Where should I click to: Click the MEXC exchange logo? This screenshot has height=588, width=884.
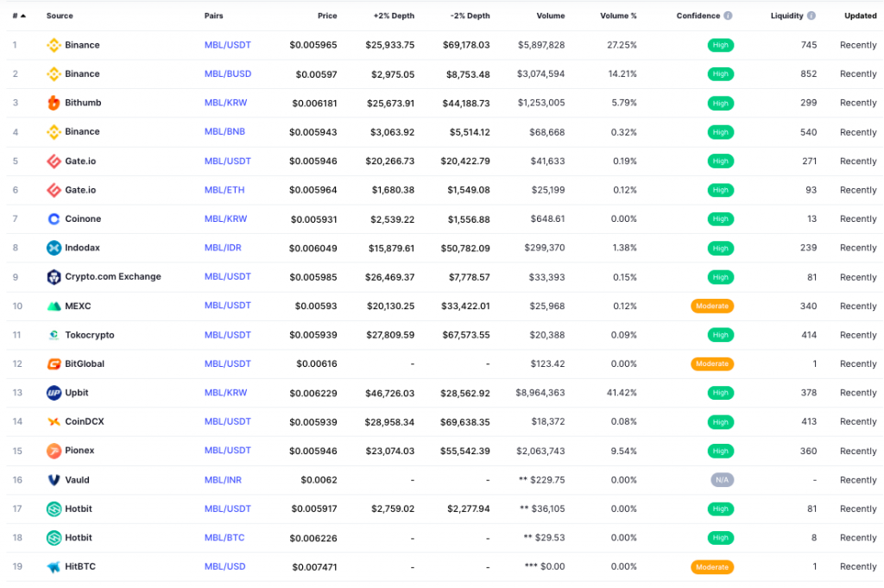point(54,307)
